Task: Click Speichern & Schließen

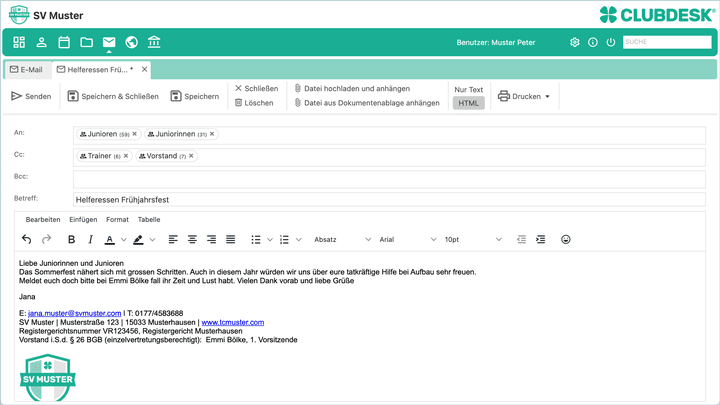Action: (x=113, y=96)
